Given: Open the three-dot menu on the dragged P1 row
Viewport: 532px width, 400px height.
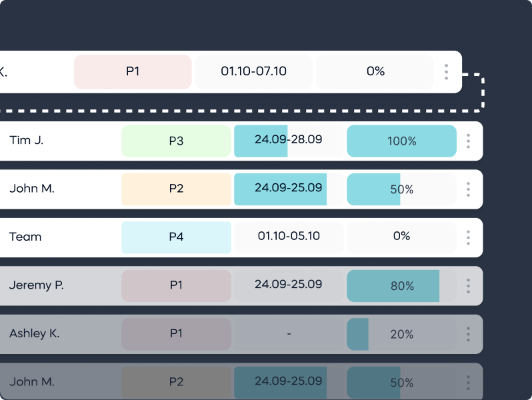Looking at the screenshot, I should [446, 71].
